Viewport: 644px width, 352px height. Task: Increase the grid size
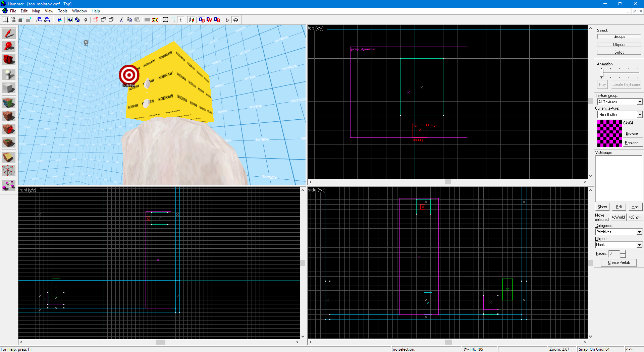point(29,20)
